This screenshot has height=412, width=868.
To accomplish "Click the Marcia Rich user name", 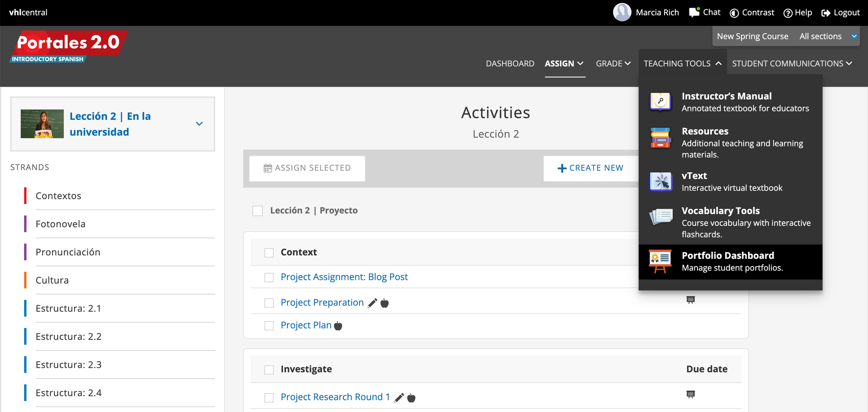I will (x=657, y=13).
